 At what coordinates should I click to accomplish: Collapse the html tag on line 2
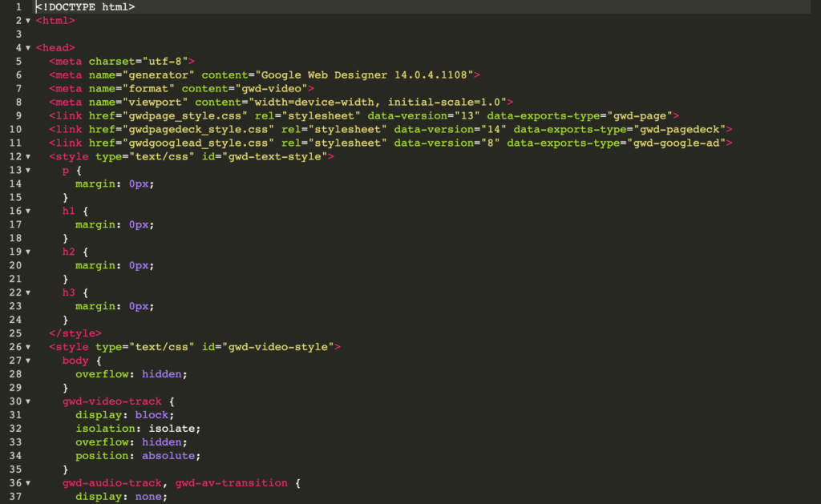coord(28,20)
